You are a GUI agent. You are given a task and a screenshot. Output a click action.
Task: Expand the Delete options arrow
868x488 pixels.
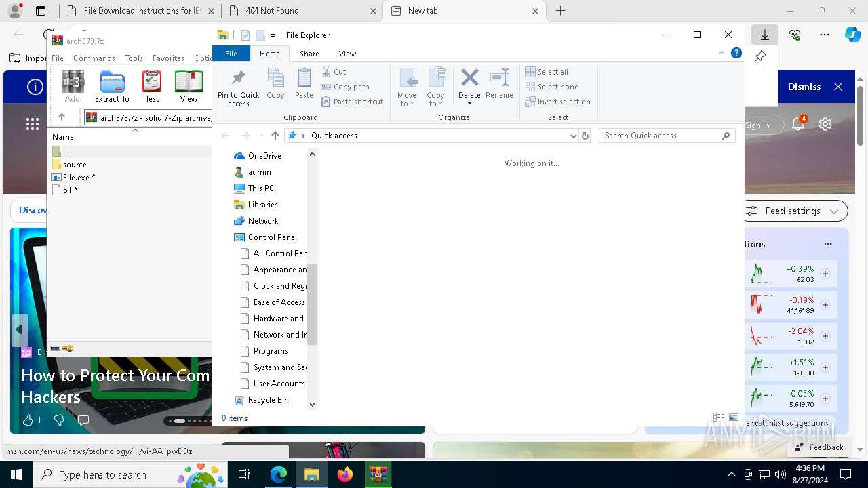click(x=469, y=104)
